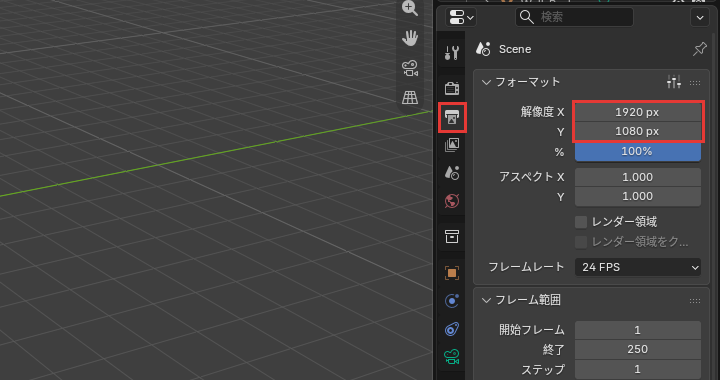Click the 検索 search field
Image resolution: width=720 pixels, height=380 pixels.
tap(574, 17)
